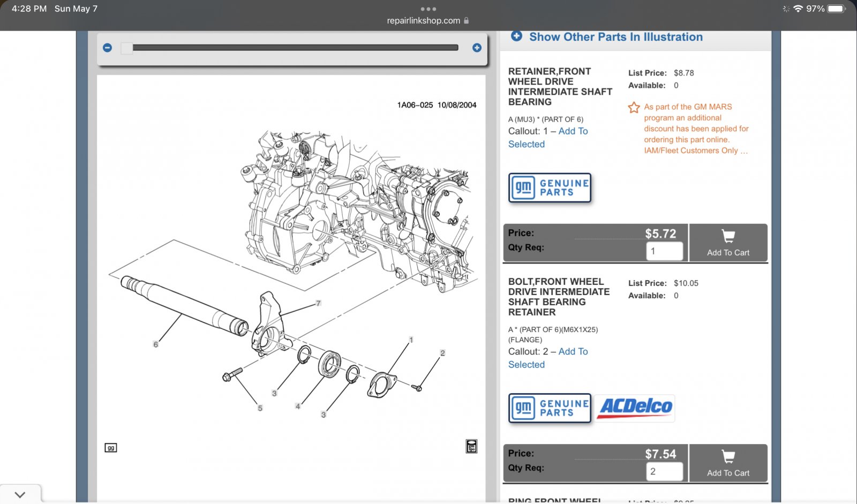The width and height of the screenshot is (857, 504).
Task: Click the illustration zoom slider handle
Action: coord(127,48)
